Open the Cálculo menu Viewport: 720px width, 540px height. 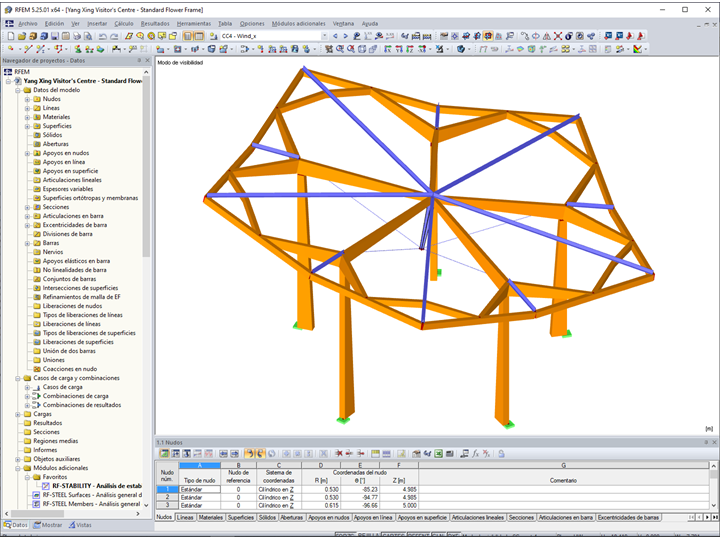(124, 23)
